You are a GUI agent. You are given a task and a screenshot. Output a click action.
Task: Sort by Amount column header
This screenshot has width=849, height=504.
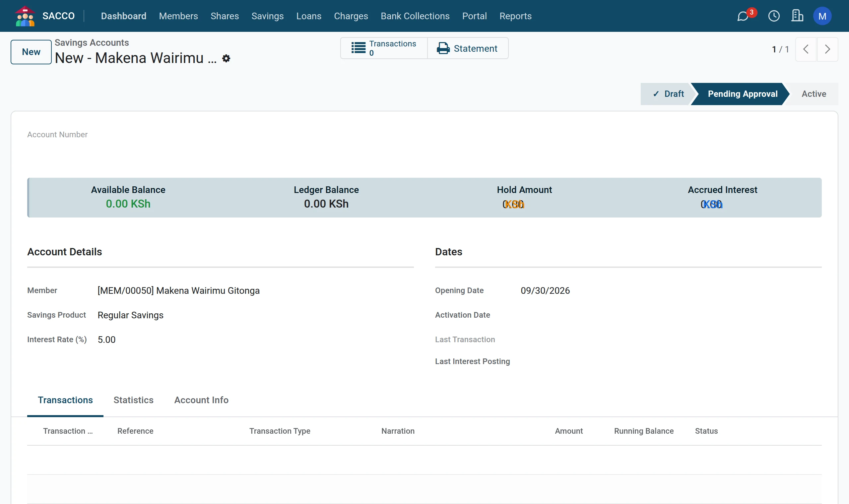(x=568, y=431)
